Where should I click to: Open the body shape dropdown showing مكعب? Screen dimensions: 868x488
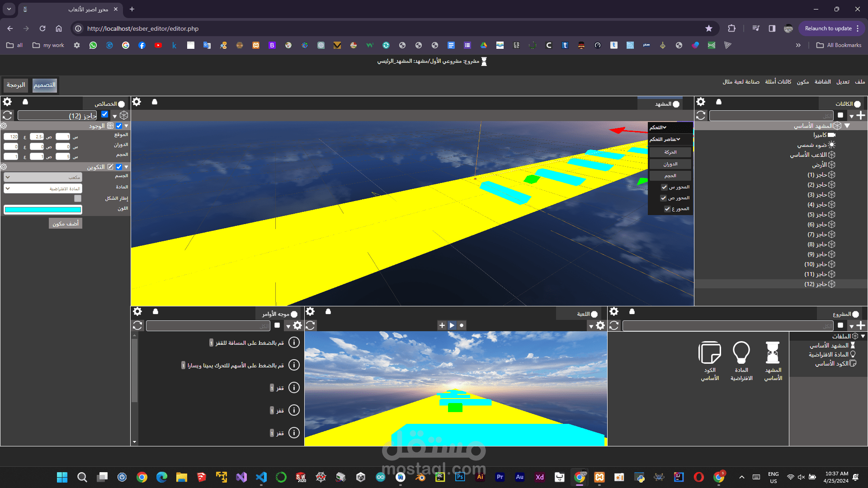[x=43, y=177]
